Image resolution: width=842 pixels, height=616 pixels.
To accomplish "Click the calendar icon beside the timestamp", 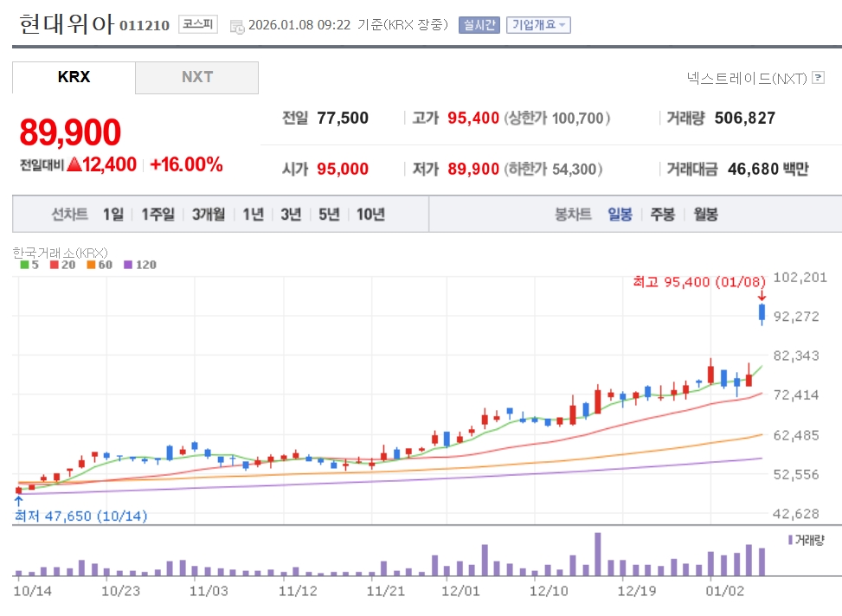I will (237, 26).
